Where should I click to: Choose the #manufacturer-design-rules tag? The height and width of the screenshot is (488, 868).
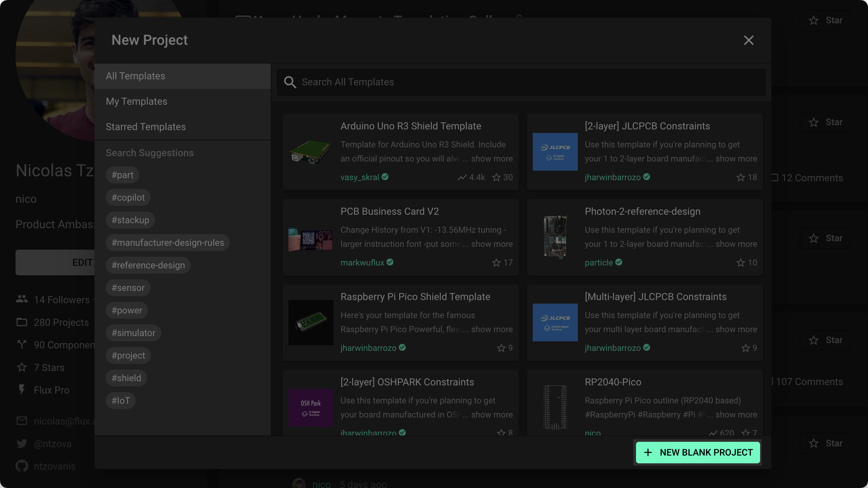[x=168, y=243]
